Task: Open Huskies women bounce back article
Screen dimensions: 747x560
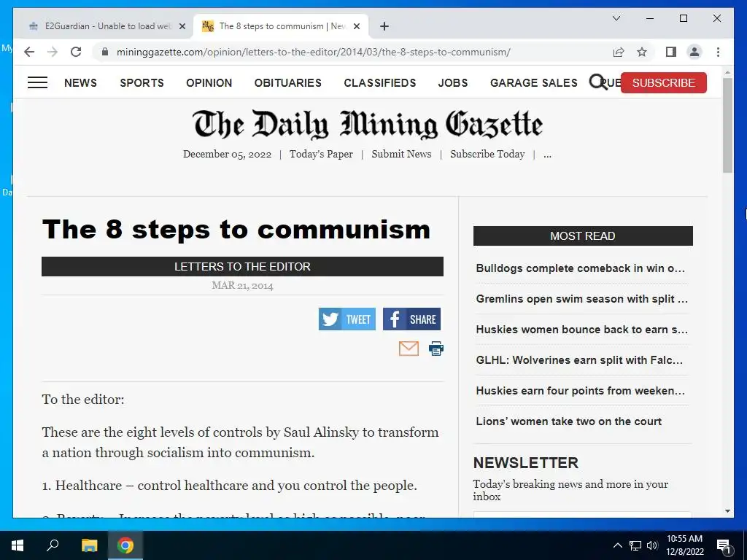Action: click(581, 330)
